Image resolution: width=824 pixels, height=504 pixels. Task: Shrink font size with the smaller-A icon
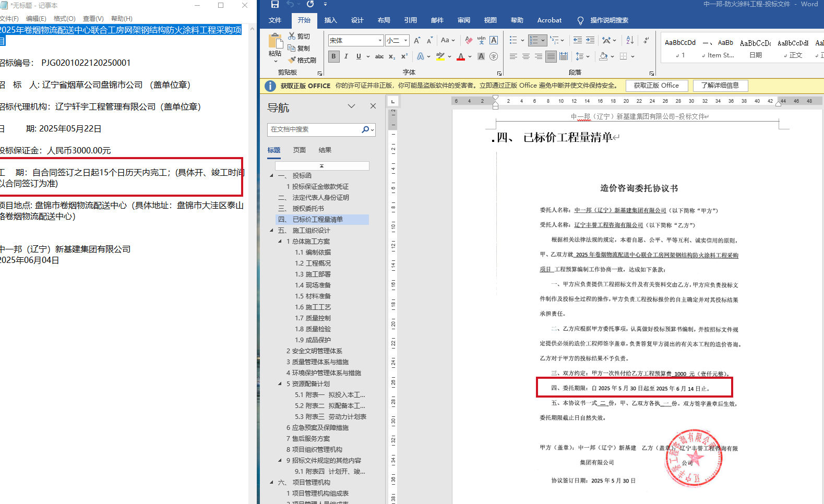pyautogui.click(x=429, y=40)
